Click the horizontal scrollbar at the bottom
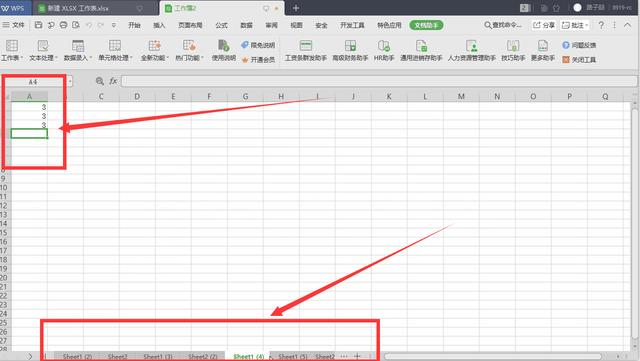Viewport: 640px width, 361px height. [x=493, y=357]
